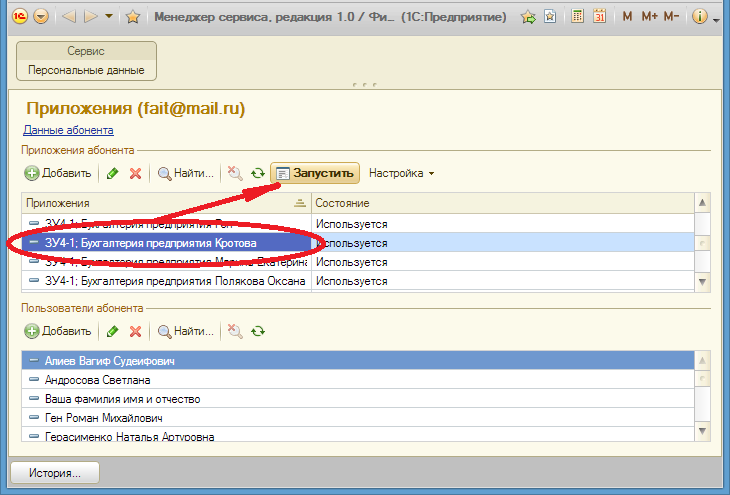
Task: Open Персональные данные section
Action: pos(86,70)
